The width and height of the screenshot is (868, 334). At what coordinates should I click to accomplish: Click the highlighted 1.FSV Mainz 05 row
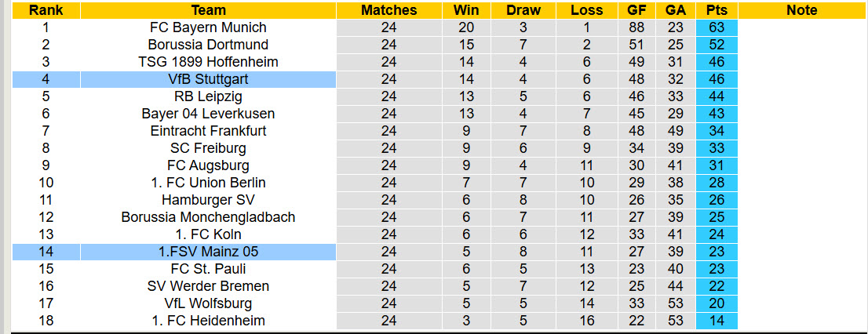tap(208, 252)
